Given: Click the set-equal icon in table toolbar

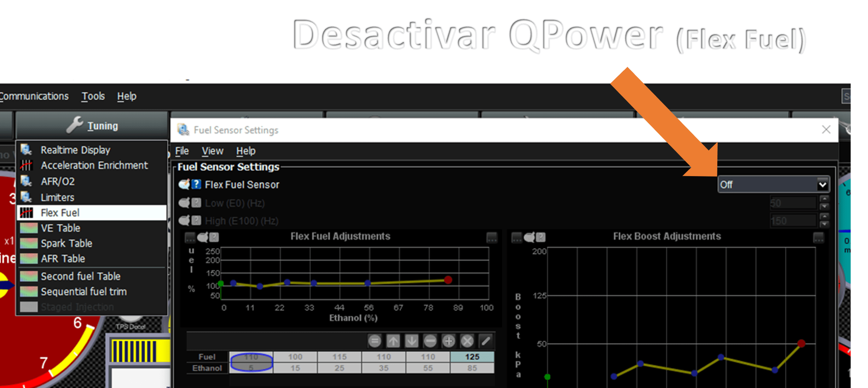Looking at the screenshot, I should pyautogui.click(x=375, y=341).
